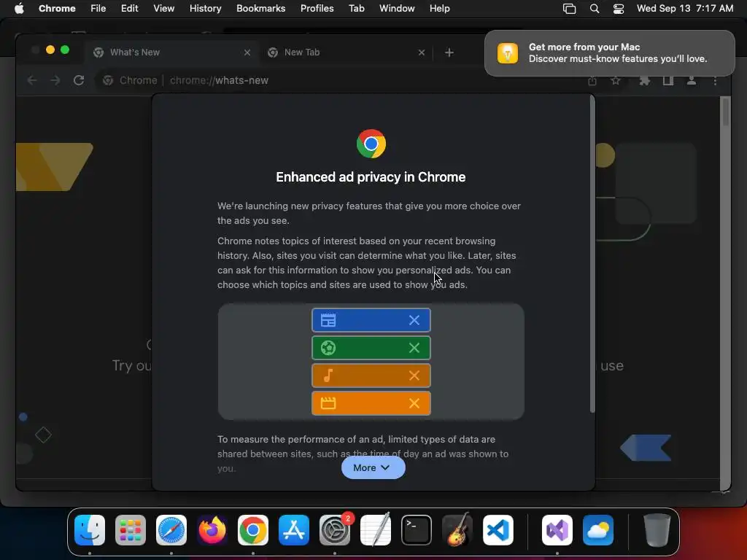Click the Enhanced ad privacy in Chrome heading
The height and width of the screenshot is (560, 747).
371,177
